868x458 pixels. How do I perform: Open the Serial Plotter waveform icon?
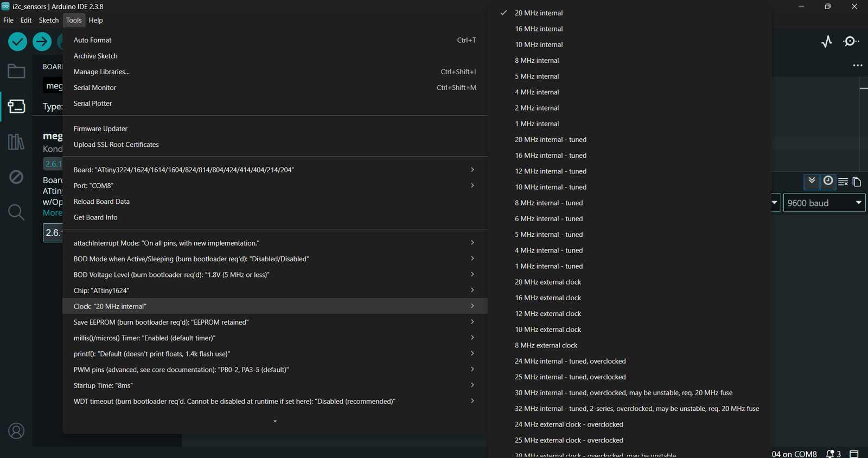827,42
